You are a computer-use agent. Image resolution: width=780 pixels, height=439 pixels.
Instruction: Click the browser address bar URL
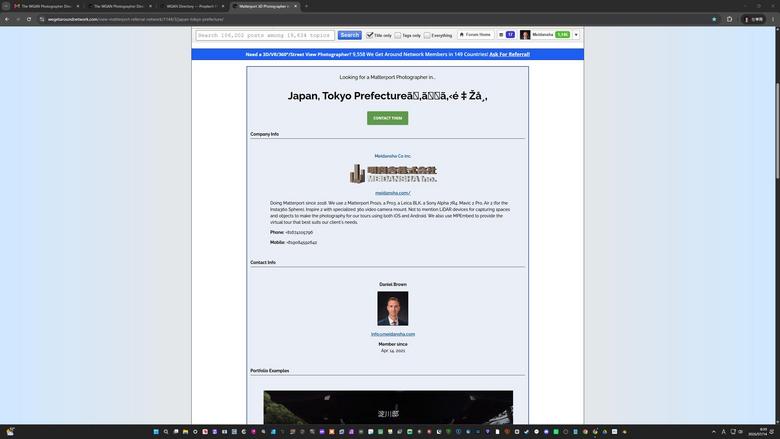click(x=136, y=19)
